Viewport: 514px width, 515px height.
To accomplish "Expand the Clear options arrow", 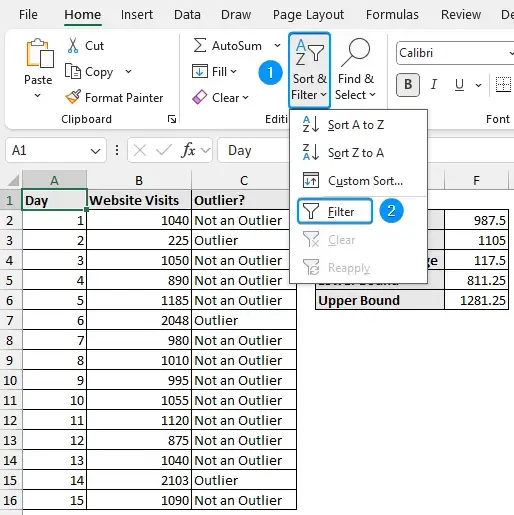I will point(245,98).
